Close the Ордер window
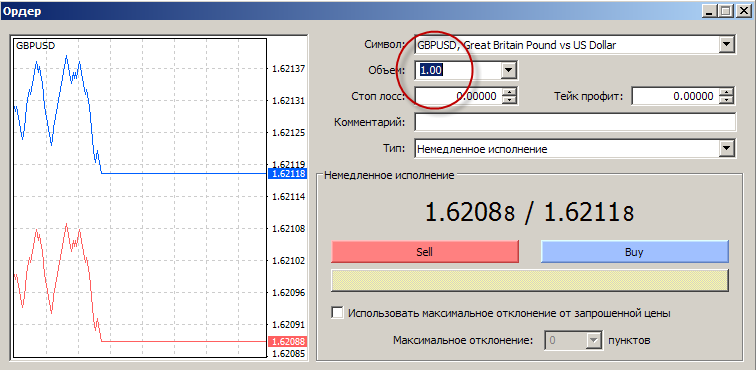The height and width of the screenshot is (370, 756). [x=743, y=11]
